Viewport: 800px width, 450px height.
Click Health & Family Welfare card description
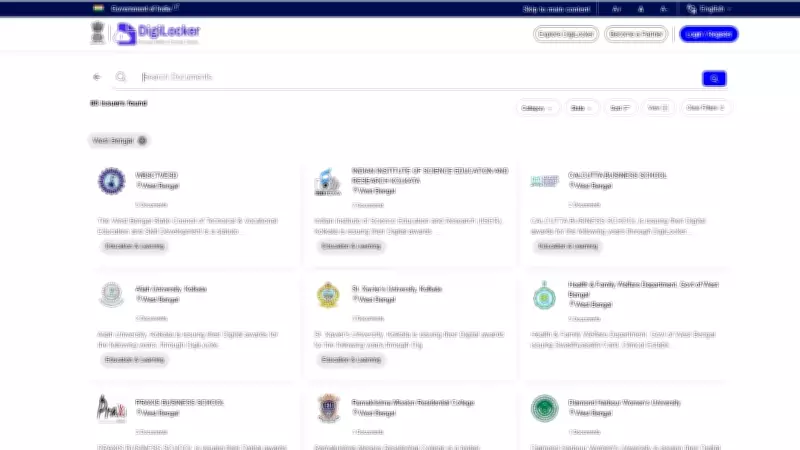point(623,340)
